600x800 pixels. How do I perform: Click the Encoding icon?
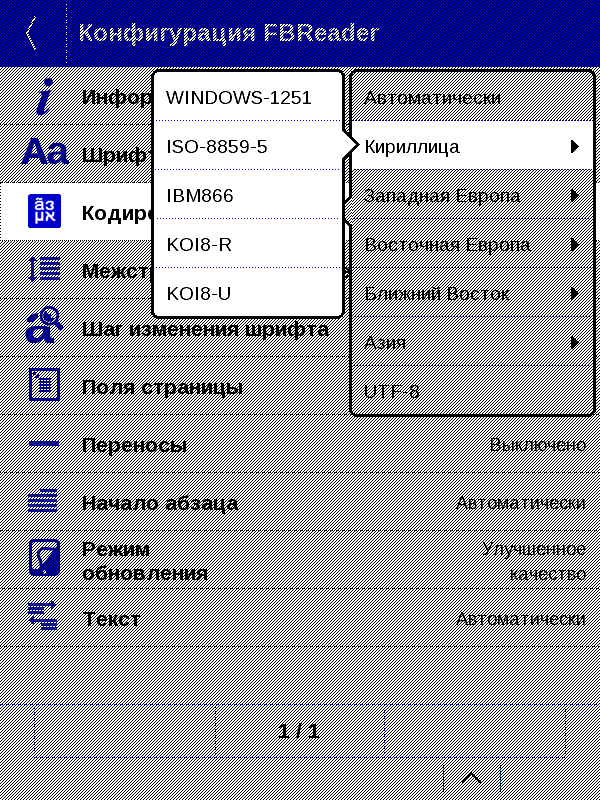tap(44, 211)
